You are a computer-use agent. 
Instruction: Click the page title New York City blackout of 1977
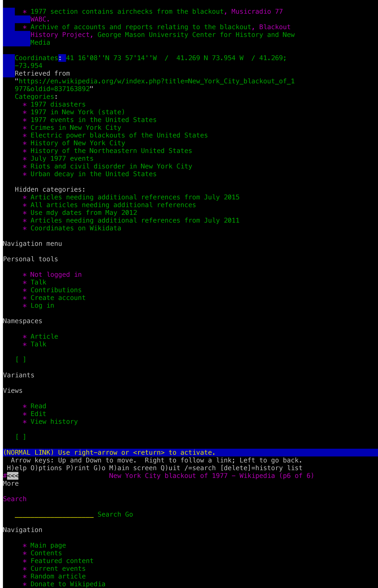[168, 476]
